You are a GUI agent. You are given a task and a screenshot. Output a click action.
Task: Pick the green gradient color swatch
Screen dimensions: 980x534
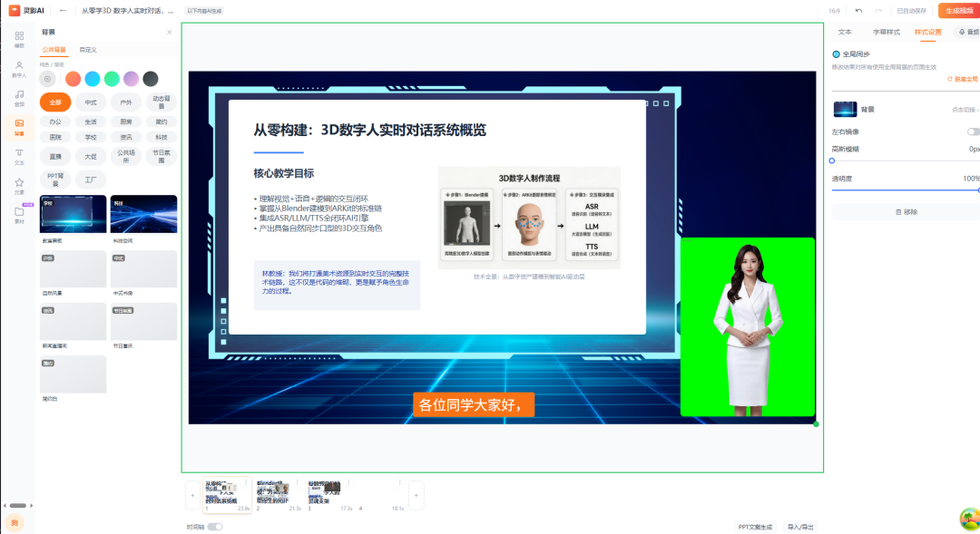point(112,79)
